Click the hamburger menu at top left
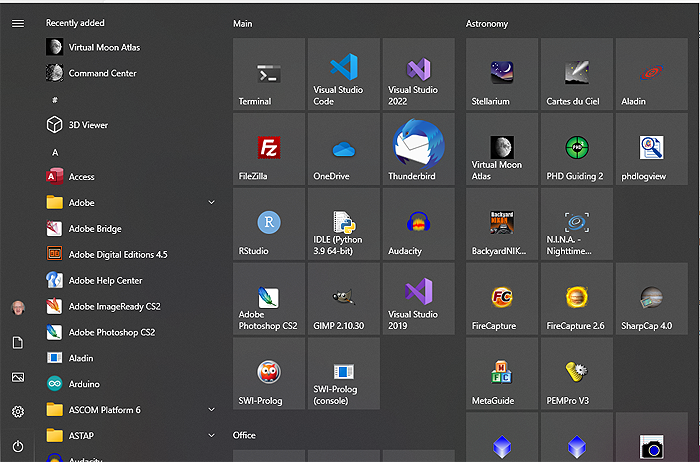This screenshot has width=700, height=462. click(17, 23)
